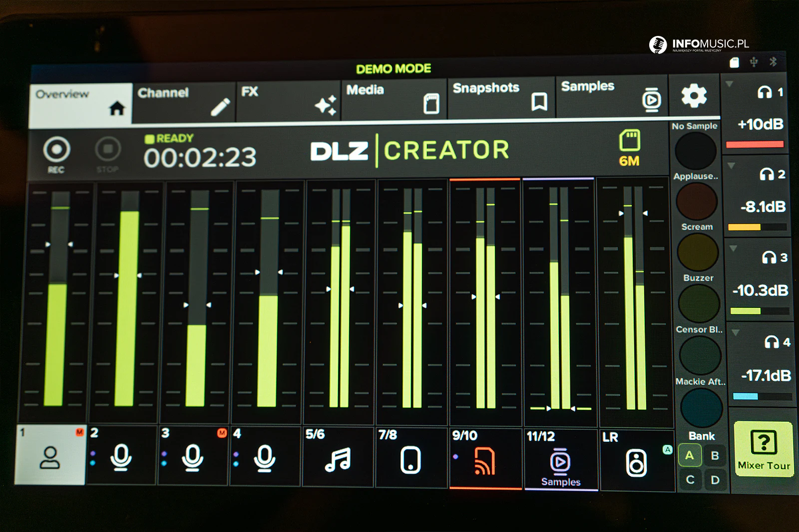Screen dimensions: 799x532
Task: Tap the -8.1dB headphone 2 value
Action: [763, 206]
